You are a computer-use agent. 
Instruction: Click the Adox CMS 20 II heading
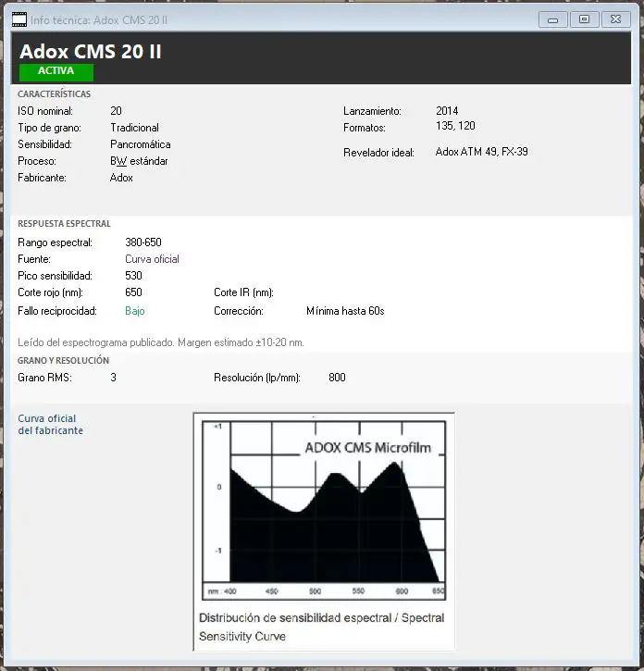coord(91,52)
